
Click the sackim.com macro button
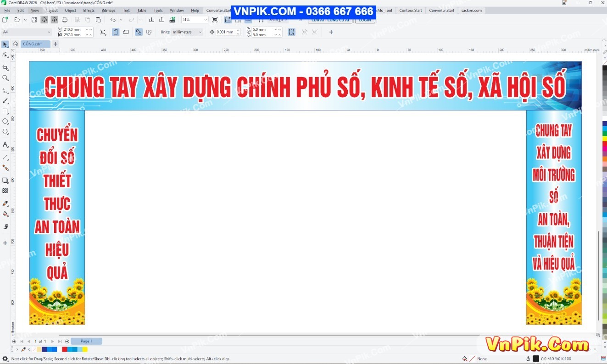(x=472, y=11)
